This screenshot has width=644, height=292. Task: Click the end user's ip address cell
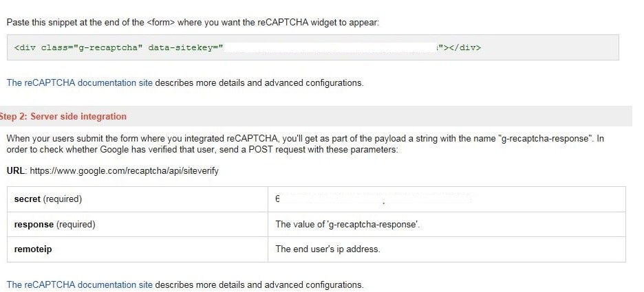click(x=447, y=249)
